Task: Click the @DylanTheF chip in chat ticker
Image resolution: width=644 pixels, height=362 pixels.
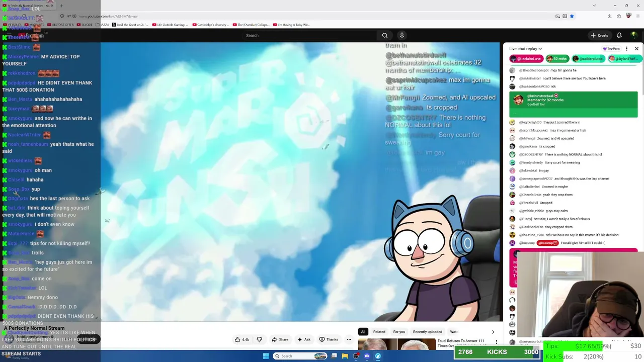Action: pyautogui.click(x=624, y=59)
